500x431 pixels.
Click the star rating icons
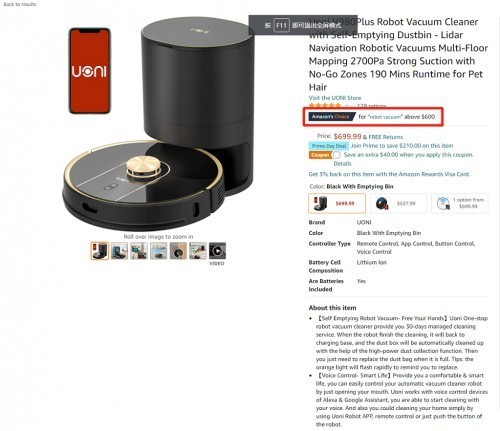click(x=325, y=106)
